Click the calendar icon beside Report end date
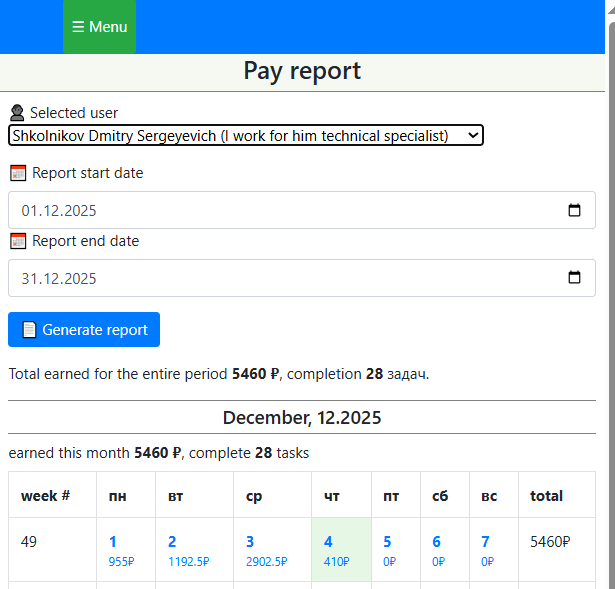The height and width of the screenshot is (589, 615). point(18,241)
